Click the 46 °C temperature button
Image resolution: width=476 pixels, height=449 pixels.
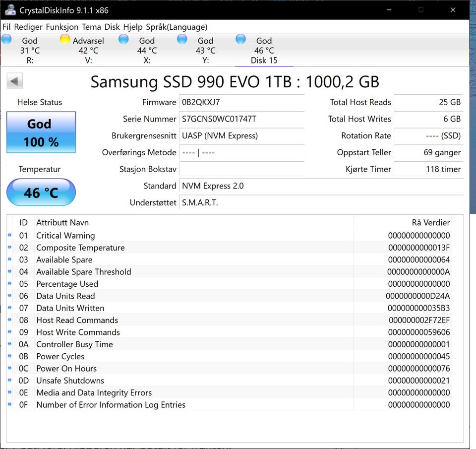pyautogui.click(x=41, y=192)
